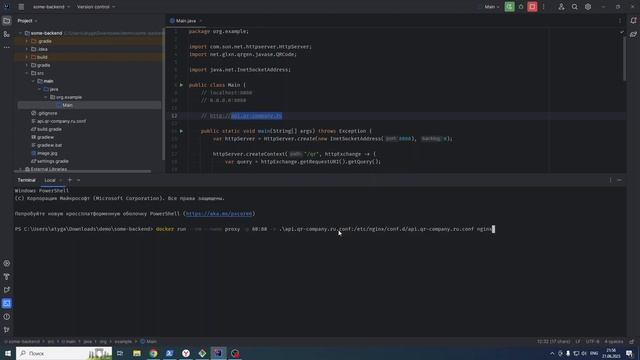Screen dimensions: 640x360
Task: Open settings.gradle file
Action: click(x=53, y=161)
